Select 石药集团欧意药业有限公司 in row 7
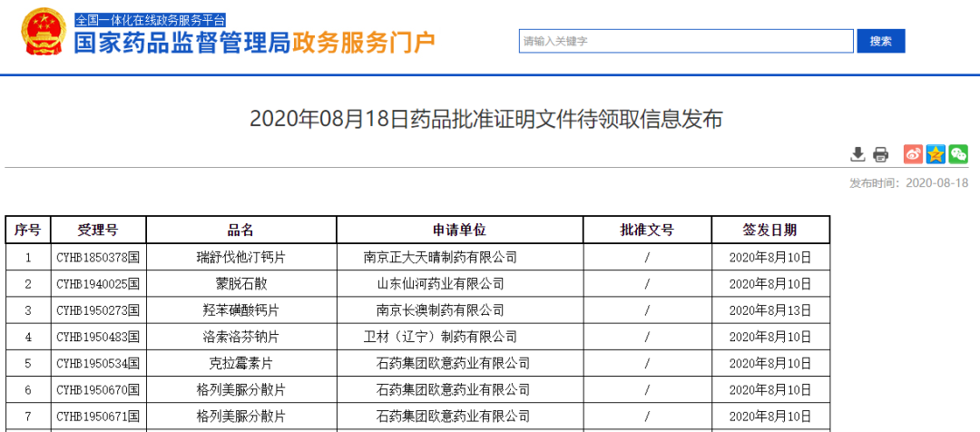This screenshot has height=432, width=980. click(x=460, y=416)
